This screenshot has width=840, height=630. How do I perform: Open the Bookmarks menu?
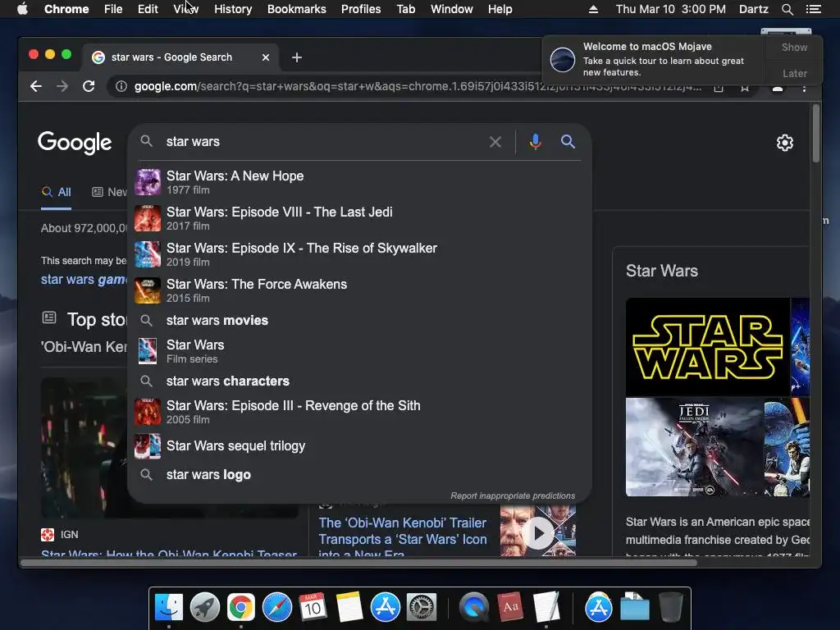pos(297,9)
